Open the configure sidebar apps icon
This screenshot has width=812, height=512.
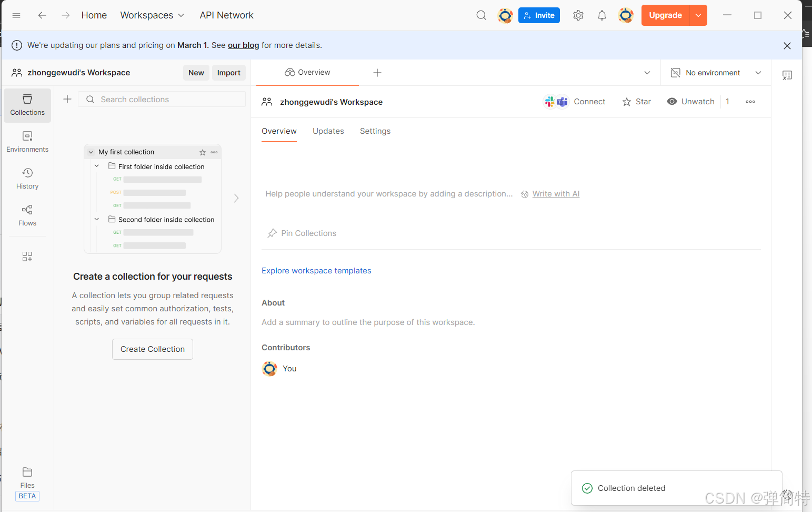click(27, 257)
